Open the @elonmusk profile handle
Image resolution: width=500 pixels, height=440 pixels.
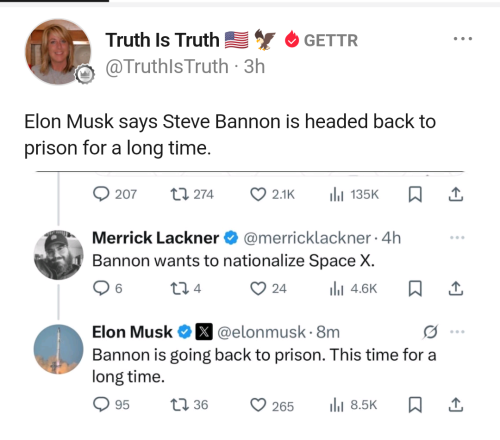(261, 332)
